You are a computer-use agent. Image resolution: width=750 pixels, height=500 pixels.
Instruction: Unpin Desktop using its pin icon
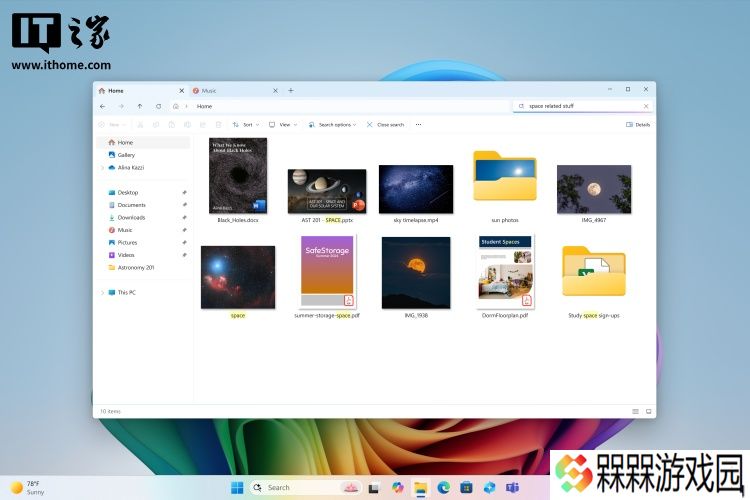pyautogui.click(x=185, y=192)
